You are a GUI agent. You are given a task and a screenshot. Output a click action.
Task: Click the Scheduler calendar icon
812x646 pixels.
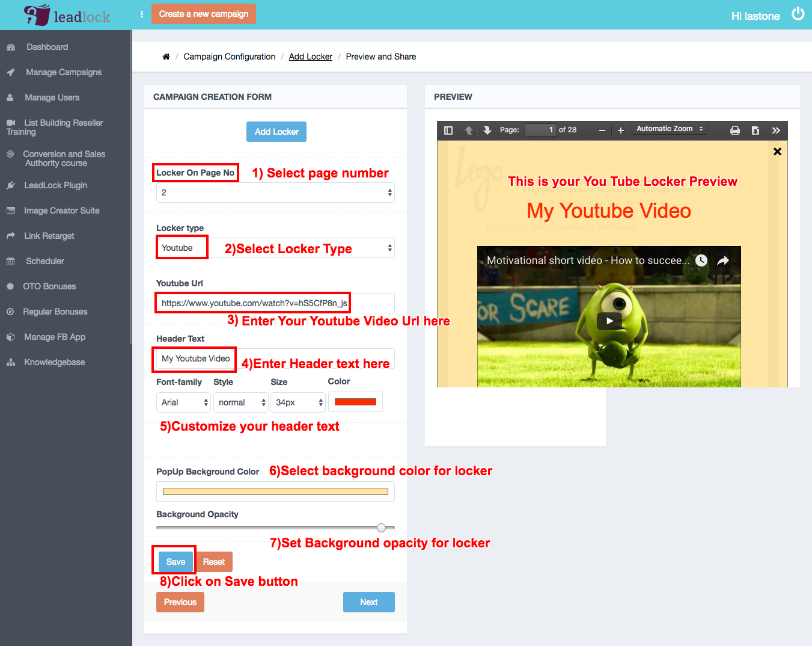(11, 261)
